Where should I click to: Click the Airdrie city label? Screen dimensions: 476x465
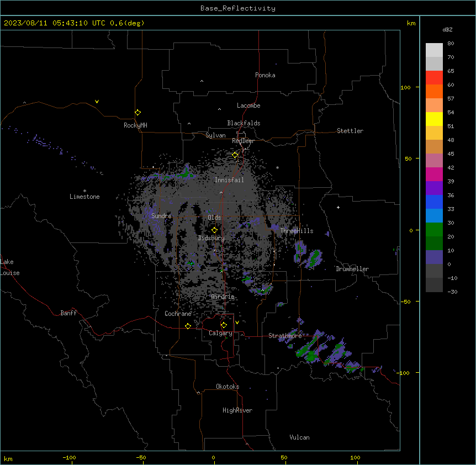tap(223, 297)
